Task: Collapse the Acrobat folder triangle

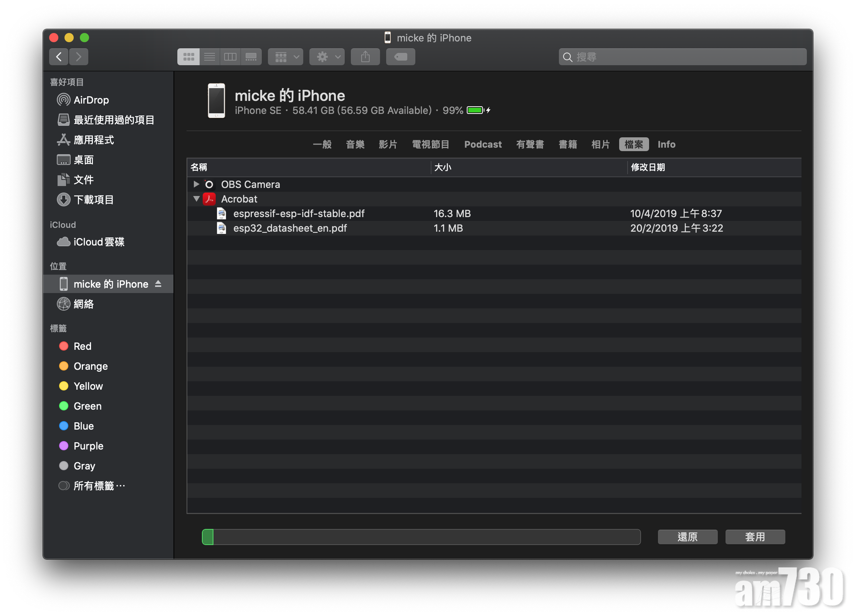Action: [x=196, y=199]
